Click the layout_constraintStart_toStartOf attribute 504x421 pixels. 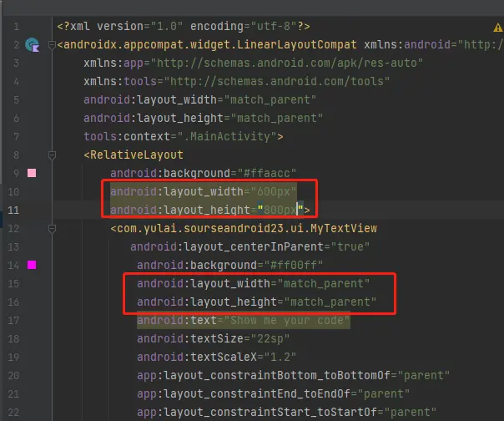[x=257, y=413]
